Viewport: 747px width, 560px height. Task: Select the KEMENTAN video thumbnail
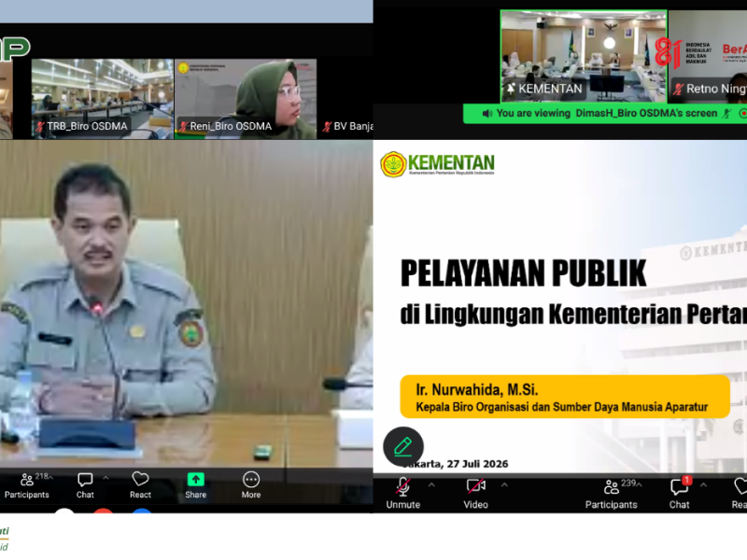pyautogui.click(x=584, y=56)
